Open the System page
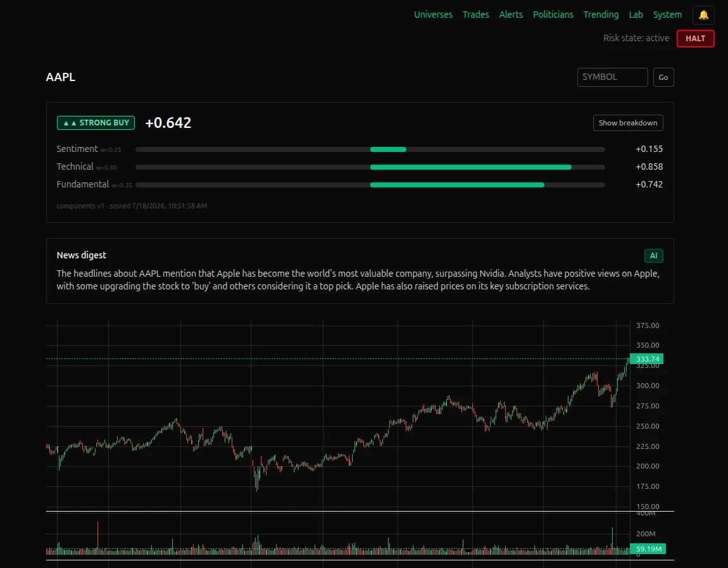 pos(667,15)
